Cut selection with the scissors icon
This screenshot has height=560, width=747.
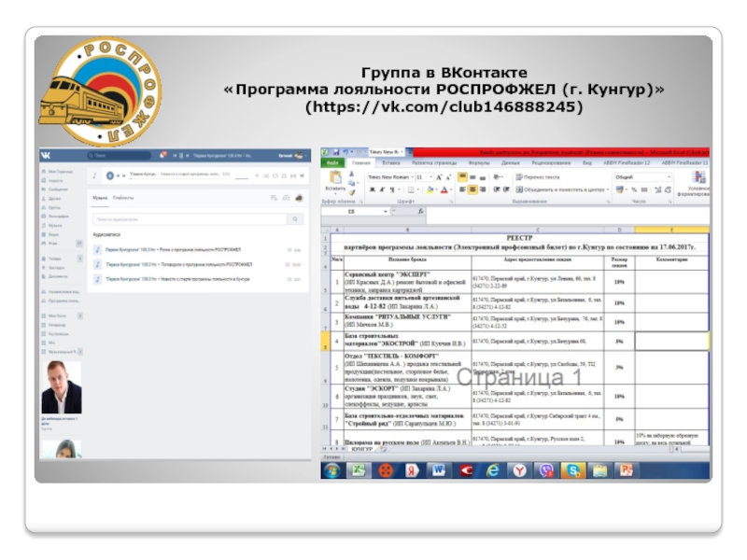352,175
